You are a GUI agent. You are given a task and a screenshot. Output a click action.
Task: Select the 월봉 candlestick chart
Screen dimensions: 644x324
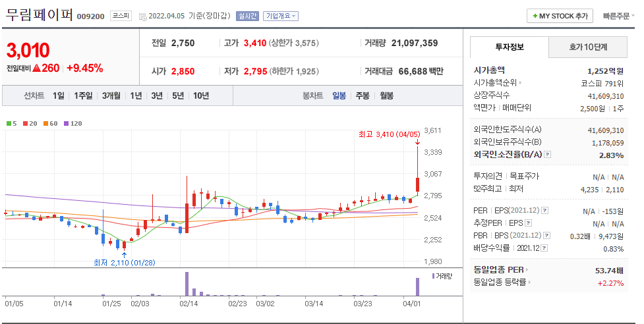click(386, 95)
